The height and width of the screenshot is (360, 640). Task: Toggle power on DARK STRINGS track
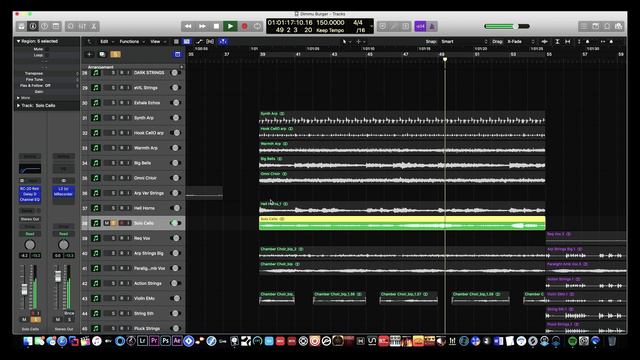point(175,73)
